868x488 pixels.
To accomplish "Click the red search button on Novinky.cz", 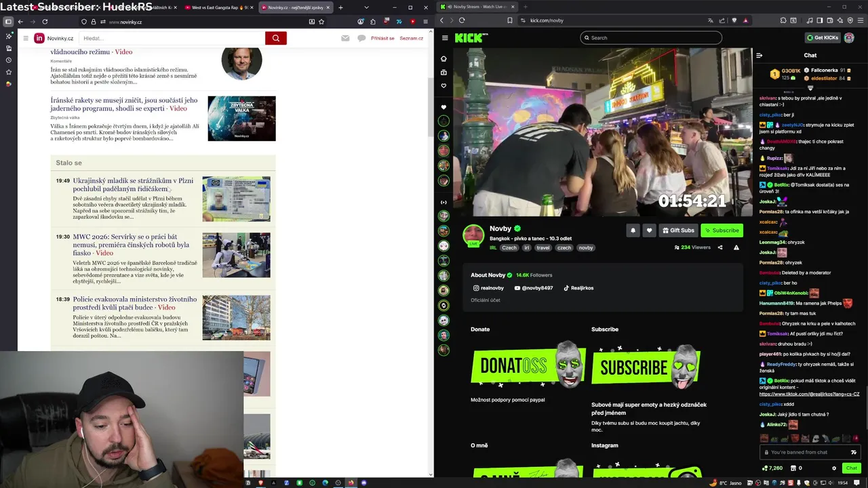I will click(275, 38).
